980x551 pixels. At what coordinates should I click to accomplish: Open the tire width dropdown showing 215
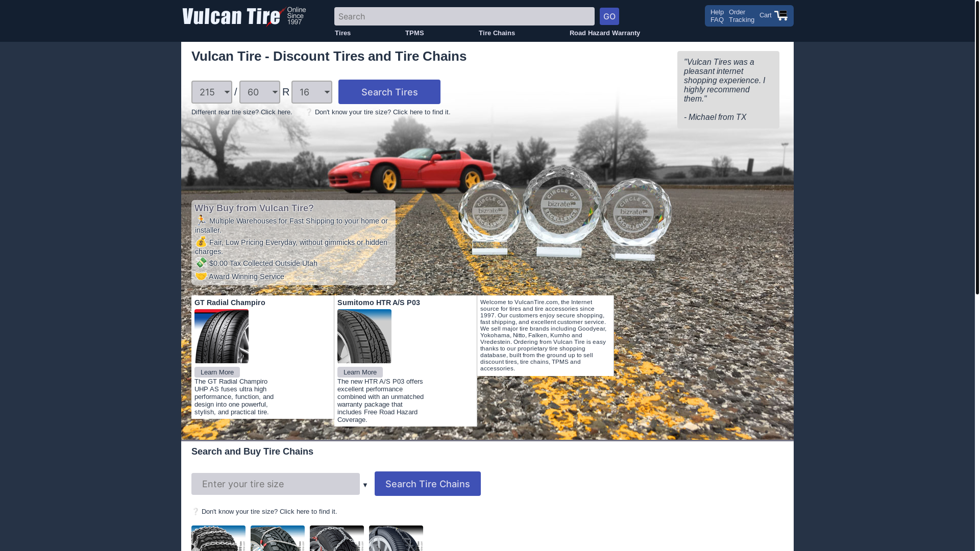pos(212,92)
